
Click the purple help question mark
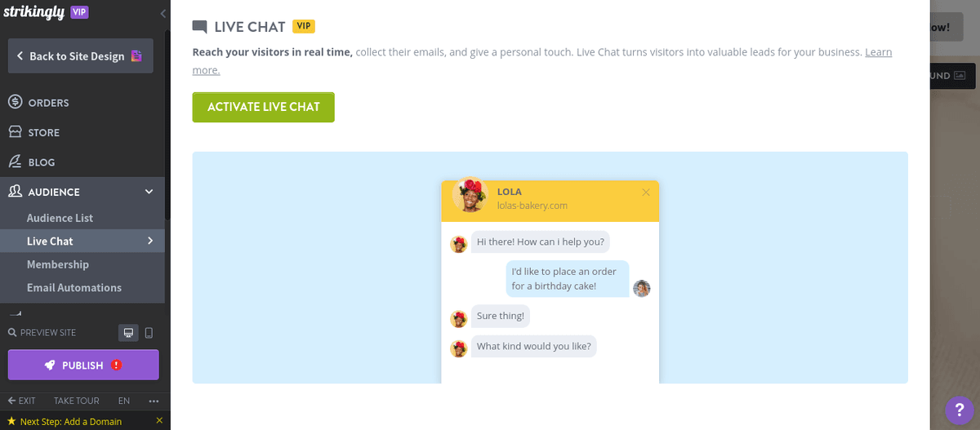959,410
